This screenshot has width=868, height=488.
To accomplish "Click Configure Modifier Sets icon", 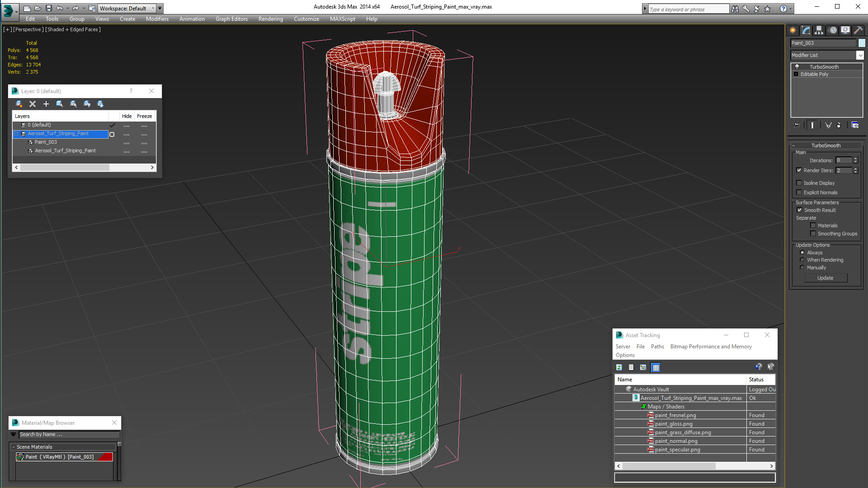I will click(855, 125).
